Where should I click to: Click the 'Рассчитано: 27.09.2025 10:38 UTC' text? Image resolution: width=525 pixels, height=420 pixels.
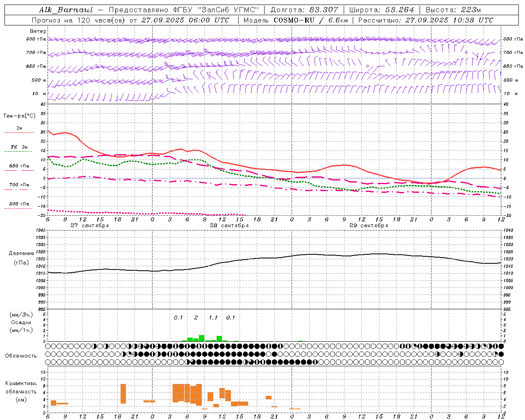click(x=426, y=20)
